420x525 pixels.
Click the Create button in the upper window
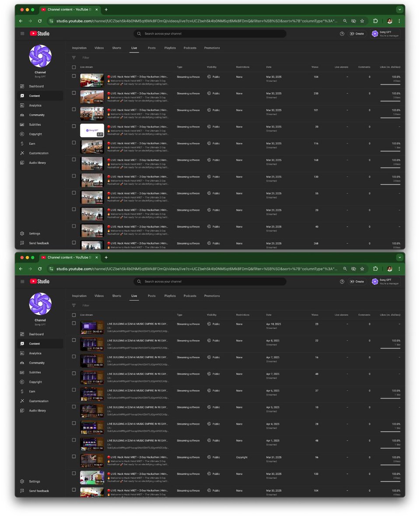(357, 34)
